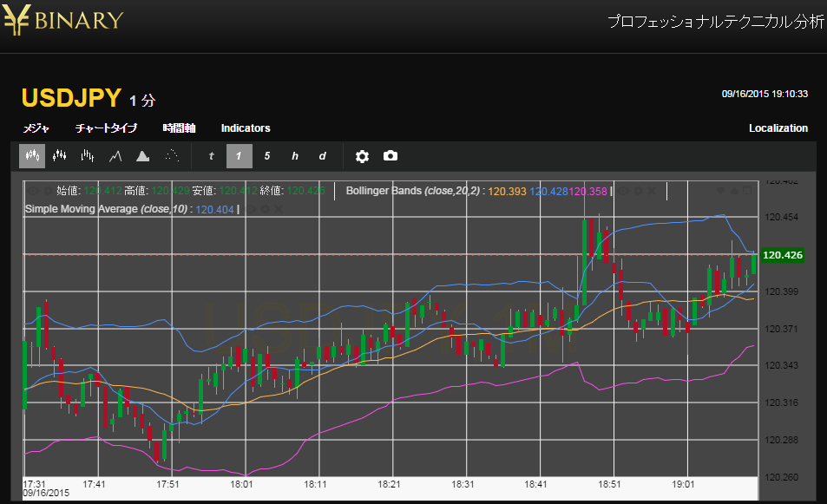
Task: Click 120.399 on the price axis
Action: 782,291
